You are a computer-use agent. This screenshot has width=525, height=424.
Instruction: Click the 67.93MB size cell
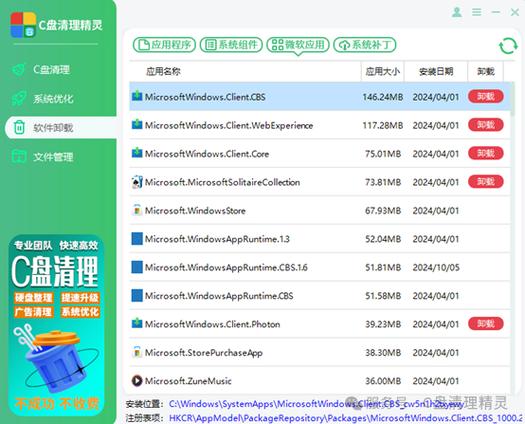pyautogui.click(x=383, y=211)
